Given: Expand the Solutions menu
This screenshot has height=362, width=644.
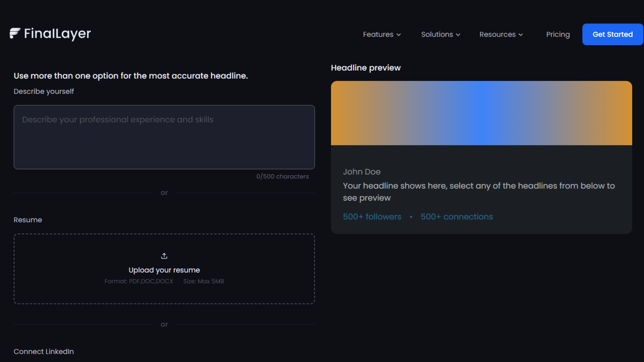Looking at the screenshot, I should tap(437, 34).
